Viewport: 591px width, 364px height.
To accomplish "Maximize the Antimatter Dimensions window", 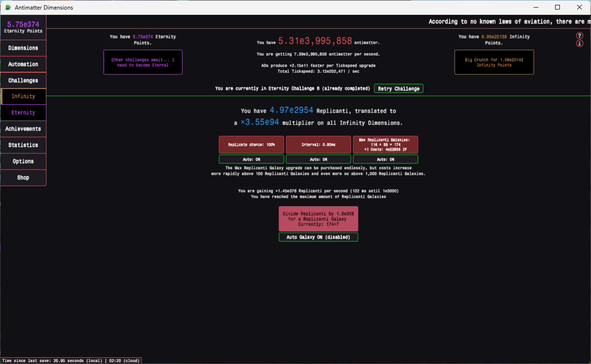I will [x=557, y=7].
